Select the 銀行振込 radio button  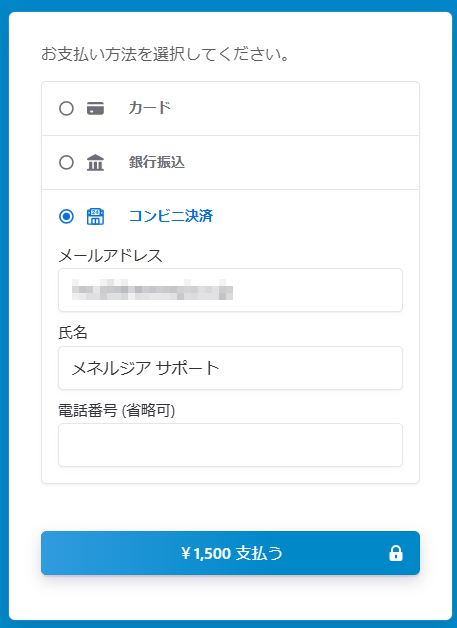[x=66, y=163]
